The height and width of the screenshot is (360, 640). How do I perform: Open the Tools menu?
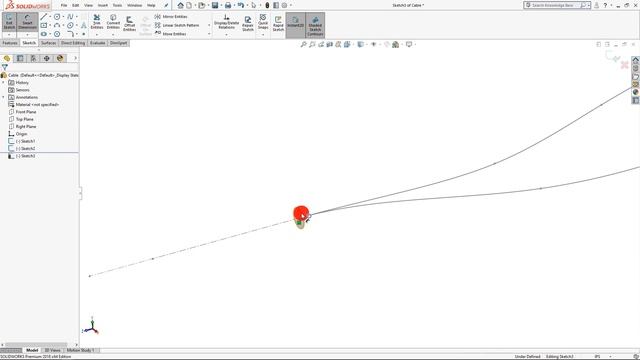pos(117,5)
